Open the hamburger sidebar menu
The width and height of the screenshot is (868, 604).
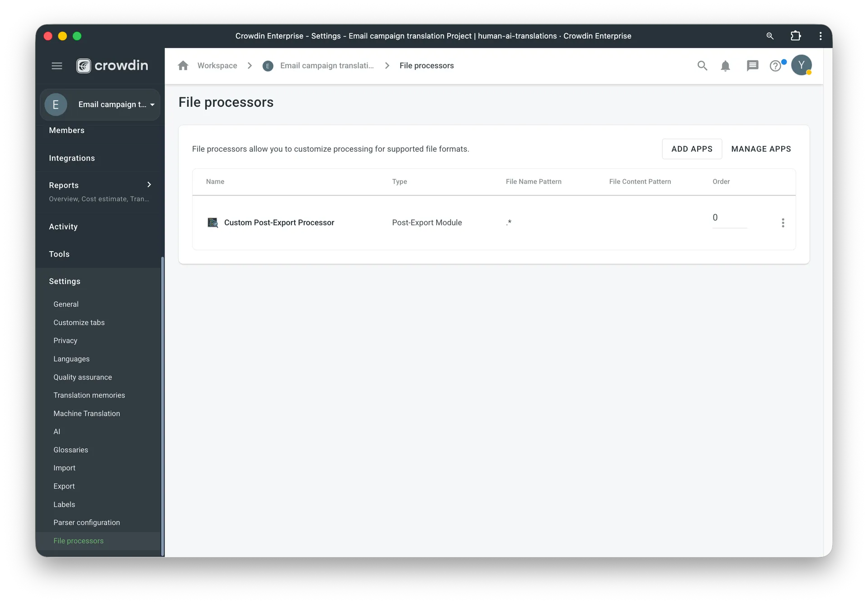coord(57,66)
